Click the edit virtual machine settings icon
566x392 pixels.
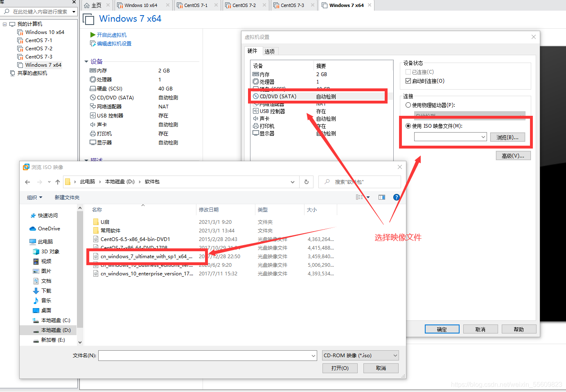(93, 43)
